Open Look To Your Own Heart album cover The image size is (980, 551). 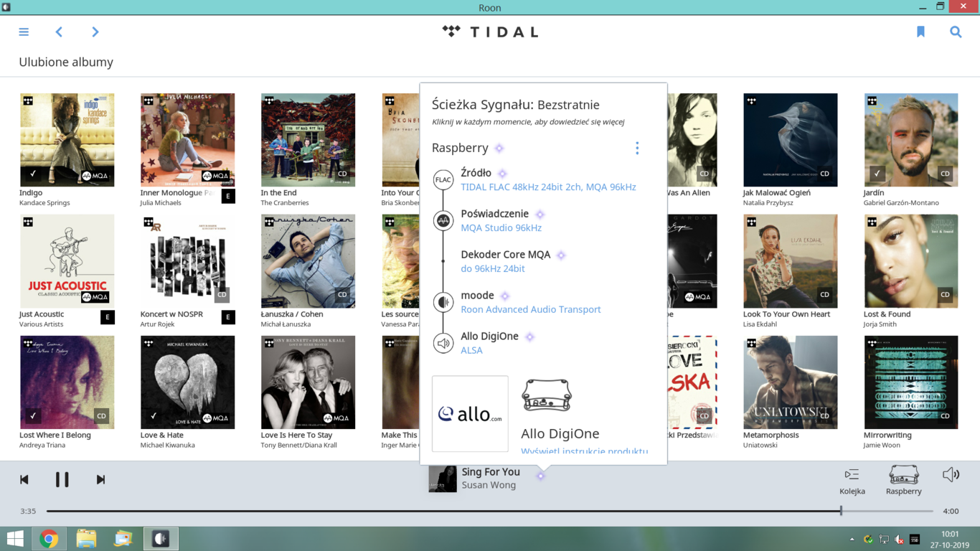click(x=790, y=261)
